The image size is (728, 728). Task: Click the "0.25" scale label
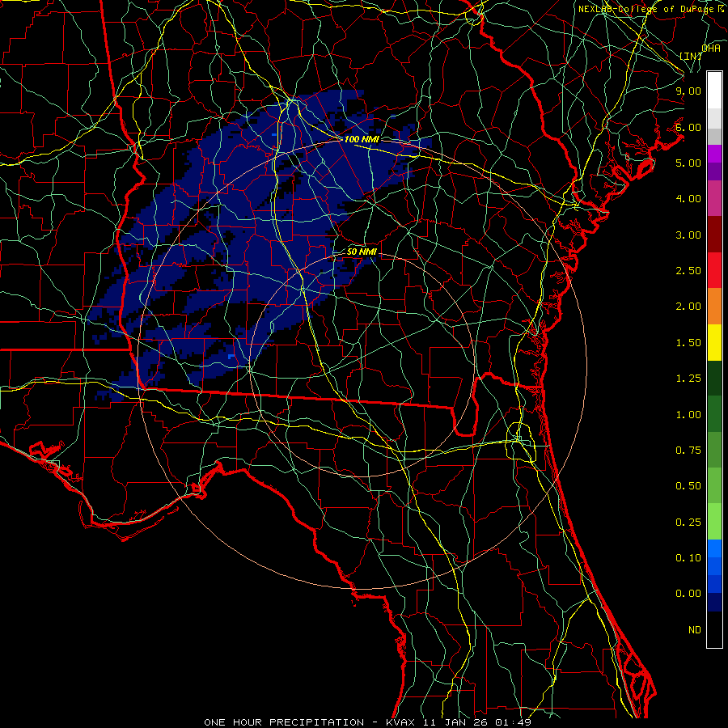pos(688,523)
